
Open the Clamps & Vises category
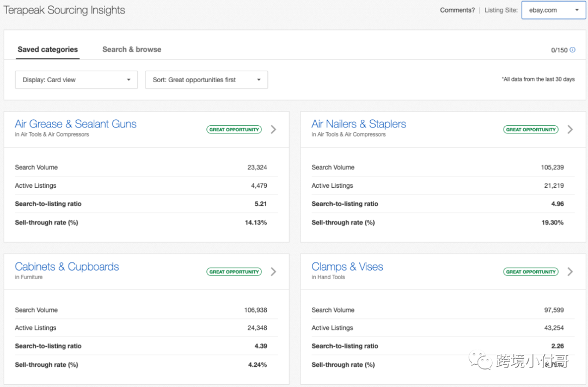347,267
